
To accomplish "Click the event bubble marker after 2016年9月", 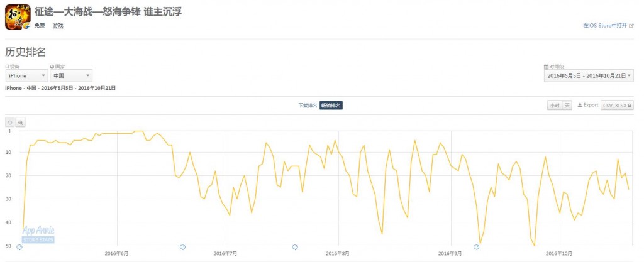I will [477, 247].
